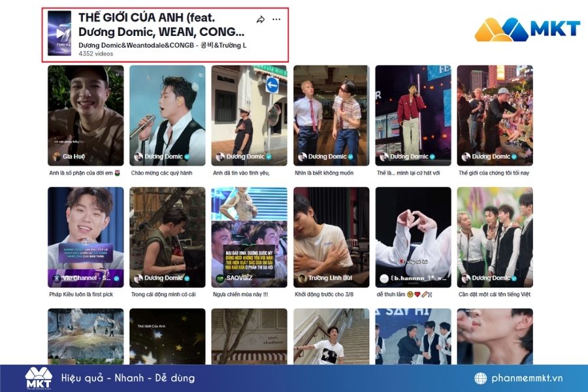
Task: Click the Vie Channel account name label
Action: 87,278
